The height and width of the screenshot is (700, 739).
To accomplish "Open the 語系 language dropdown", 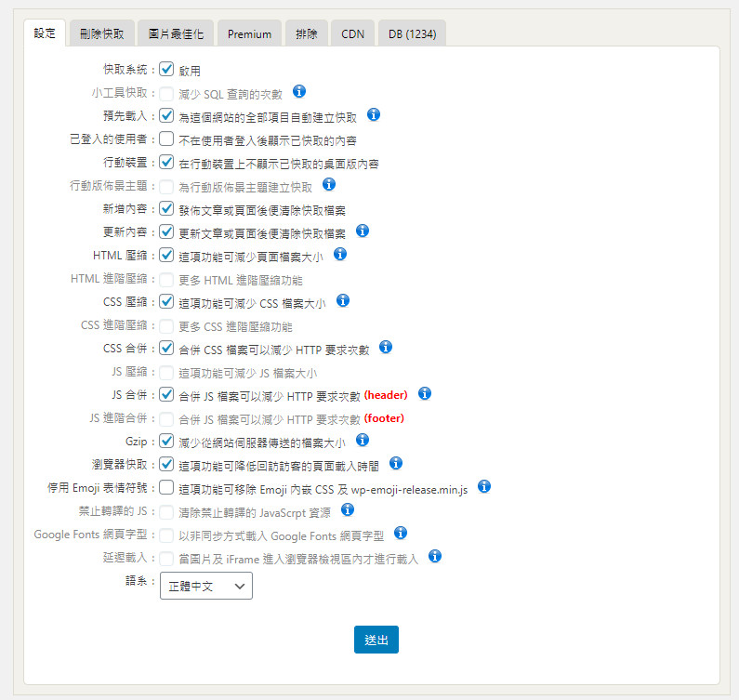I will pos(205,586).
